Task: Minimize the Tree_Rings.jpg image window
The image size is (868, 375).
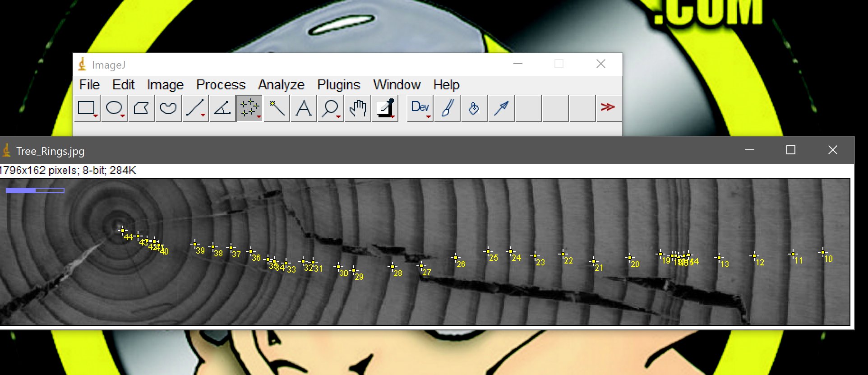Action: [750, 150]
